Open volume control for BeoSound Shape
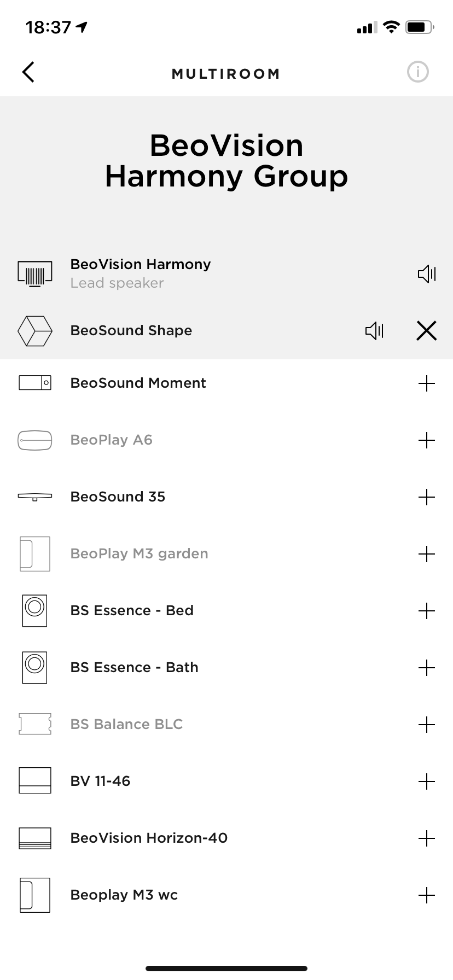The image size is (453, 980). (x=374, y=330)
